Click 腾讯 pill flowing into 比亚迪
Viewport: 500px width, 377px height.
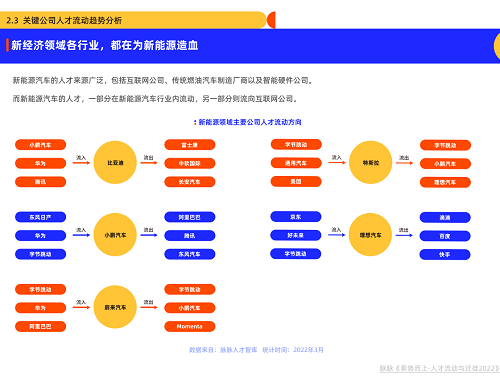coord(40,182)
